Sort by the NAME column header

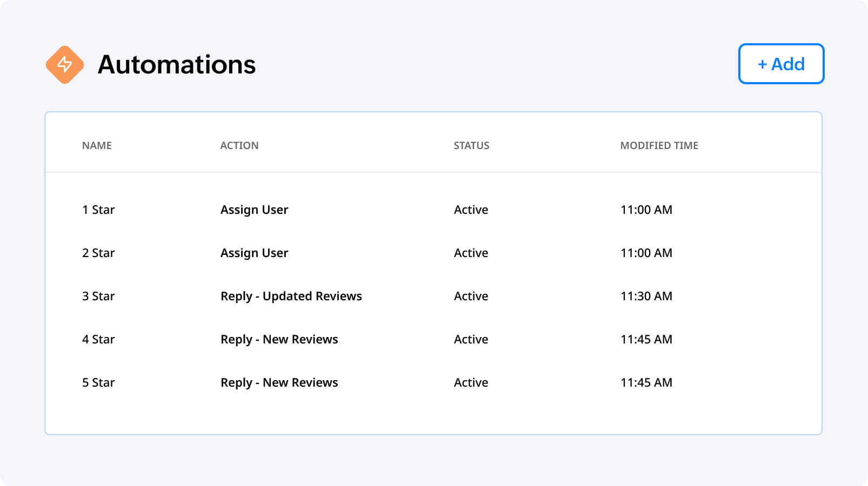tap(97, 145)
